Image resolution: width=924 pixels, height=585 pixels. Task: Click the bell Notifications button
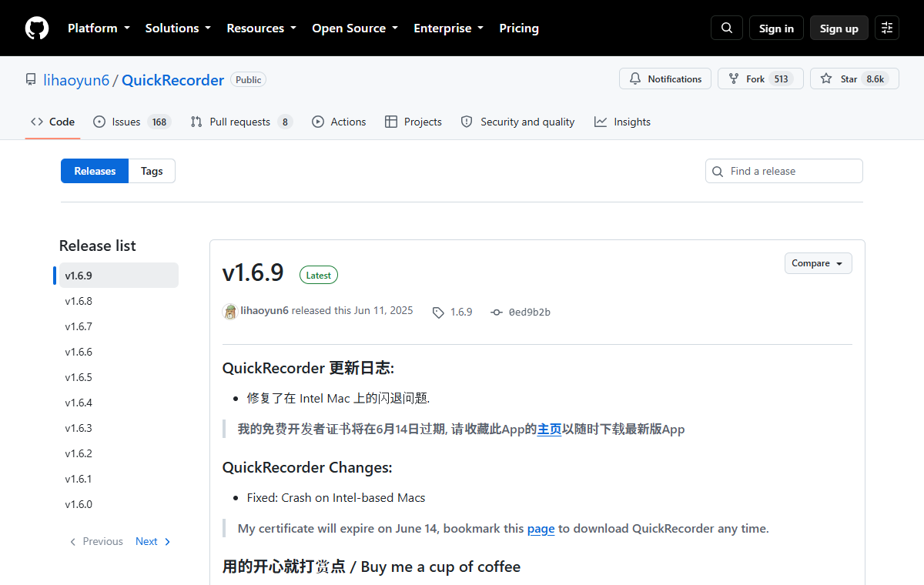click(665, 79)
